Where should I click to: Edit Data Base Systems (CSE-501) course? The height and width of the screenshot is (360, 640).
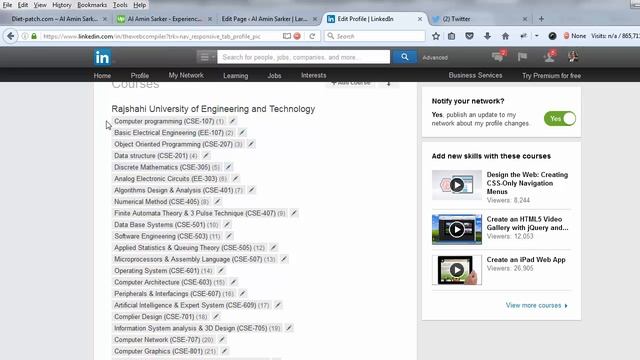click(x=227, y=224)
